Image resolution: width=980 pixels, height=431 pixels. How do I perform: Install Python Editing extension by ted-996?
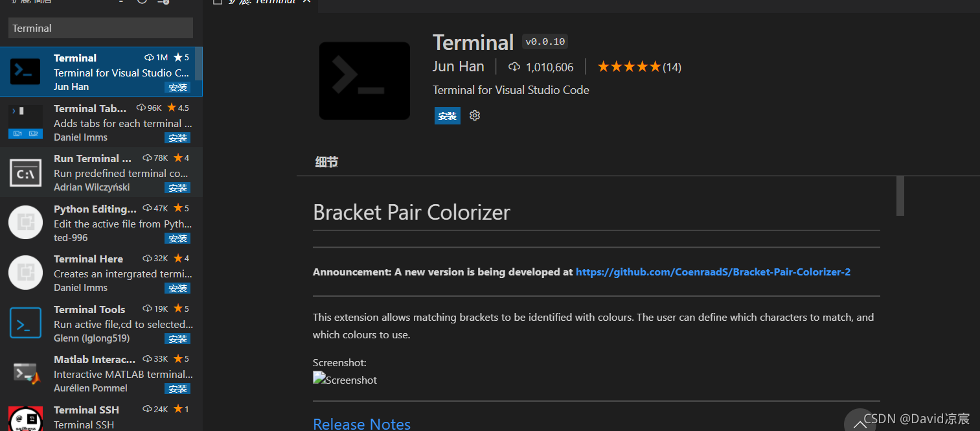177,239
